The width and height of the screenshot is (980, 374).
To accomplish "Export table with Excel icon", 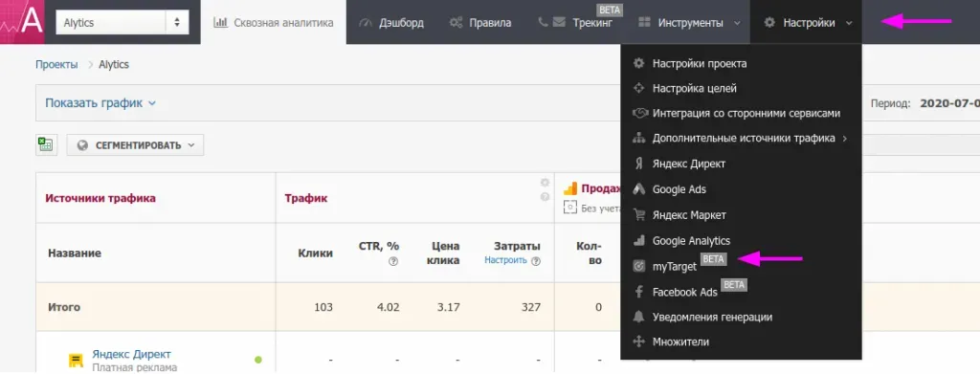I will coord(45,144).
